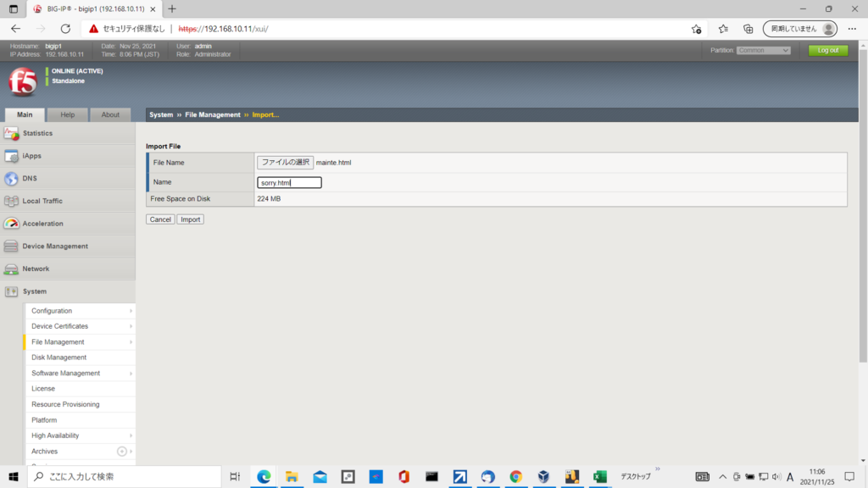Screen dimensions: 868x488
Task: Open the DNS globe icon
Action: (x=11, y=179)
